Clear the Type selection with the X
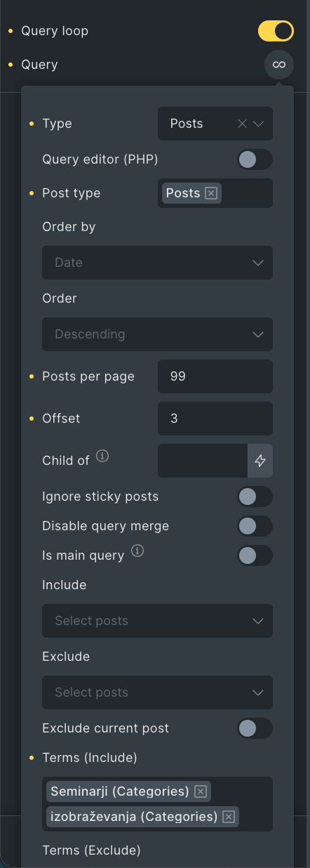Viewport: 310px width, 868px height. click(242, 124)
